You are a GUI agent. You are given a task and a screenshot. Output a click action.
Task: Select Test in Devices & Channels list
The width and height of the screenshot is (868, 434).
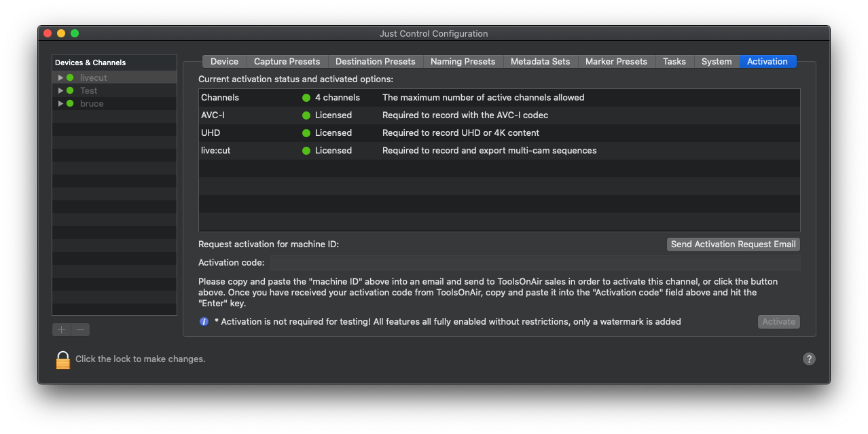pos(114,90)
